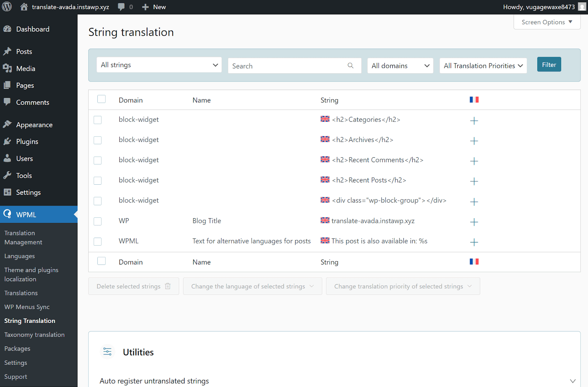This screenshot has height=387, width=588.
Task: Open Translation Management submenu item
Action: 23,238
